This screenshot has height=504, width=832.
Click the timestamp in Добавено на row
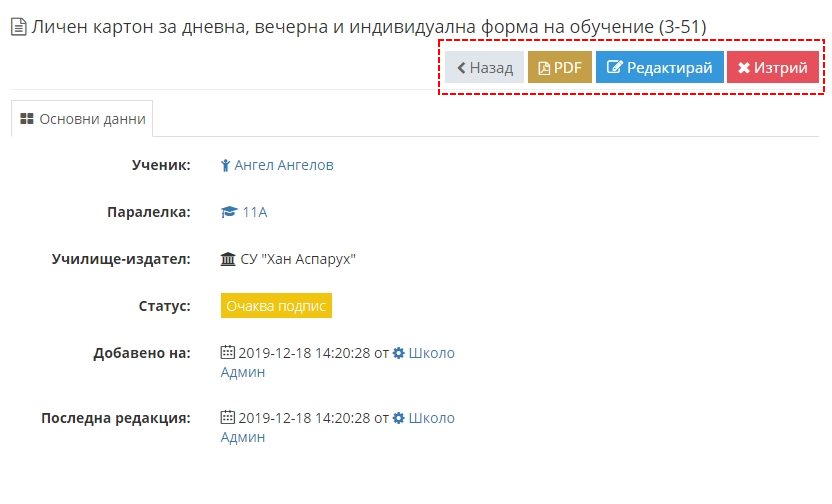pos(304,353)
